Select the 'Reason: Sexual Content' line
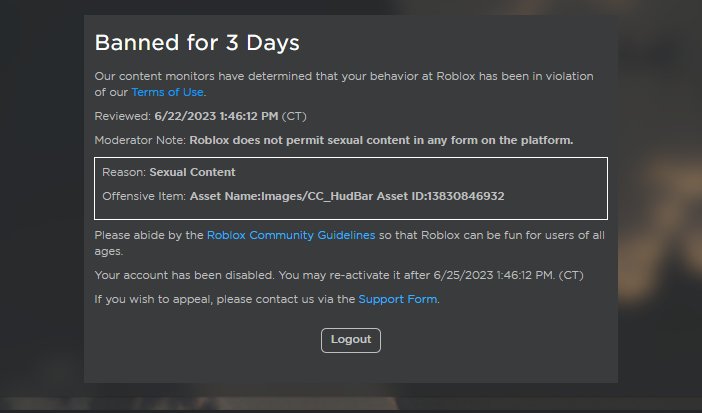The image size is (702, 413). (x=169, y=172)
